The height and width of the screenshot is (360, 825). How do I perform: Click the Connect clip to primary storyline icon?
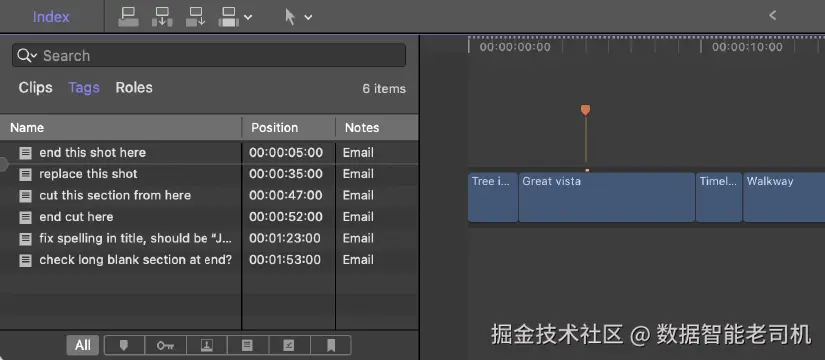pyautogui.click(x=128, y=16)
